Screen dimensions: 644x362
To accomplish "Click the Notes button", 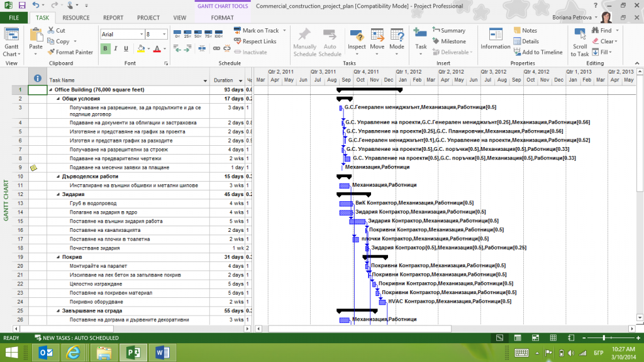I will coord(525,30).
